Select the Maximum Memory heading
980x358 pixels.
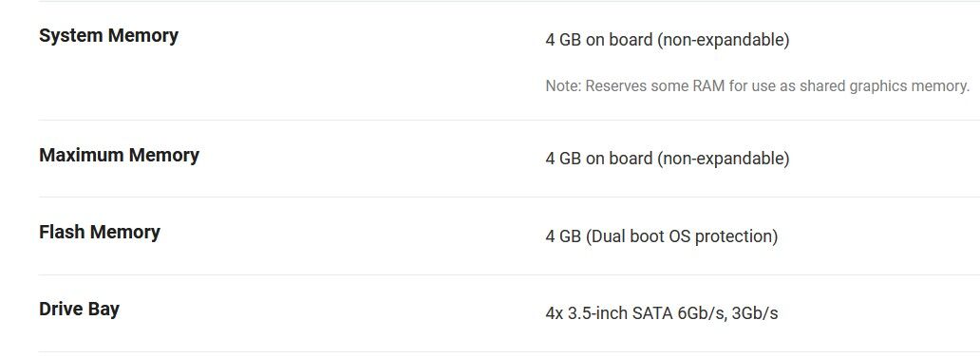click(120, 155)
